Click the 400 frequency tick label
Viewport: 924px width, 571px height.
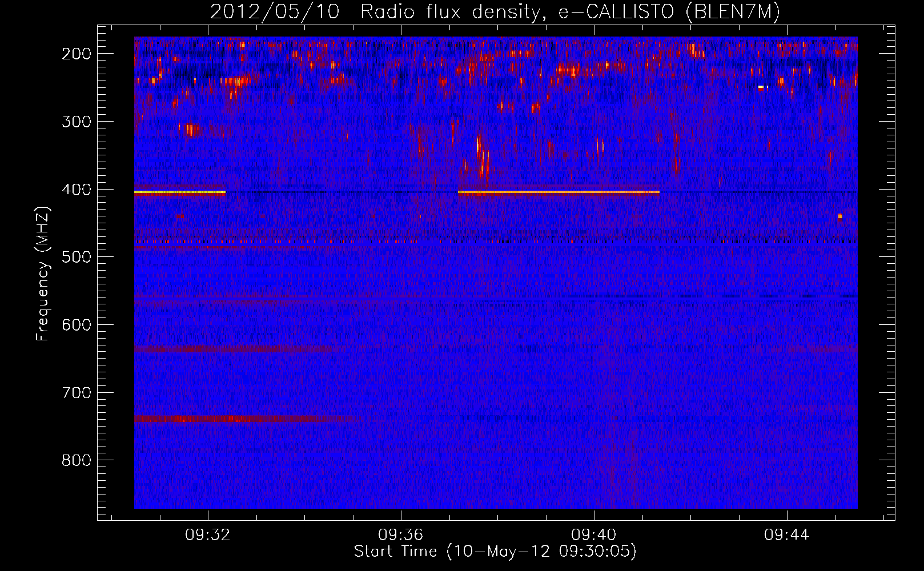pyautogui.click(x=77, y=190)
